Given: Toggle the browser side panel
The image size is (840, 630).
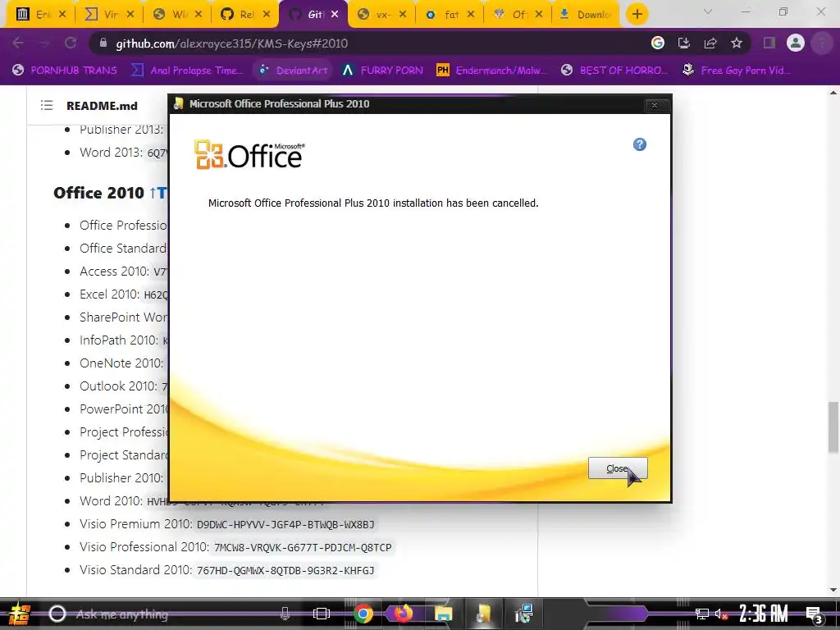Looking at the screenshot, I should tap(769, 43).
